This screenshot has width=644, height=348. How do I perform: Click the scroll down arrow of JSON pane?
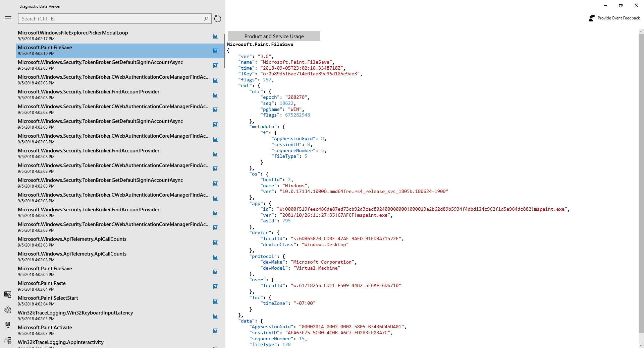pos(641,345)
